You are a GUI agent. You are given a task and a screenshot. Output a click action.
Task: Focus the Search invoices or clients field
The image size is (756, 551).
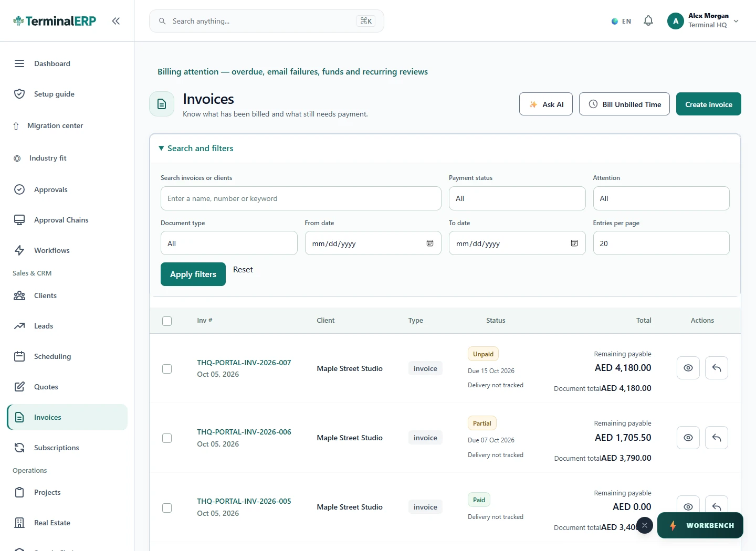301,198
